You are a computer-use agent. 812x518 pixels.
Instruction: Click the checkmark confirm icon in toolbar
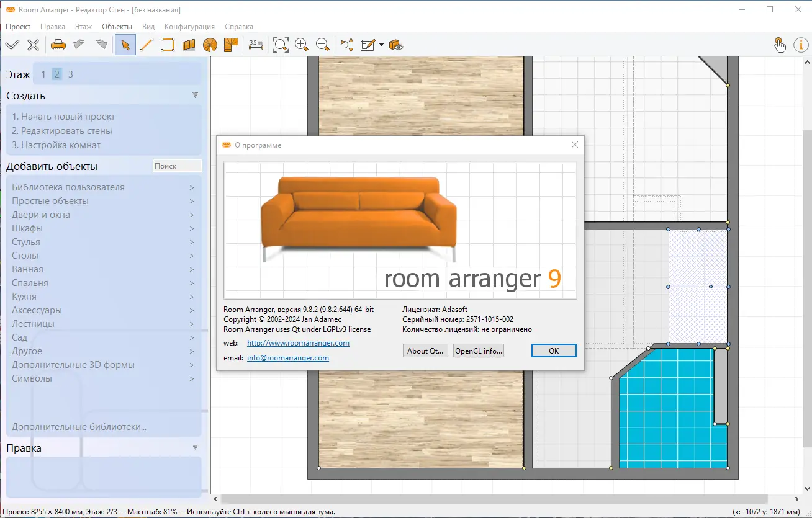pos(12,45)
